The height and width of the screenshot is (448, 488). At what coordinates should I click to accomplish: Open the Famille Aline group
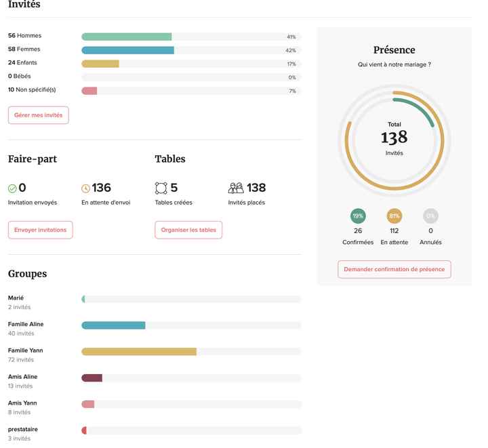(x=26, y=325)
